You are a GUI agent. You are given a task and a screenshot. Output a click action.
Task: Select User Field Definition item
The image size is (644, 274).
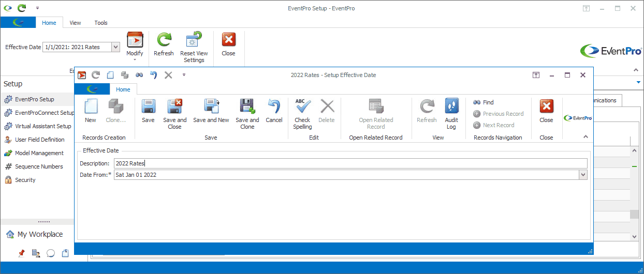(x=37, y=140)
